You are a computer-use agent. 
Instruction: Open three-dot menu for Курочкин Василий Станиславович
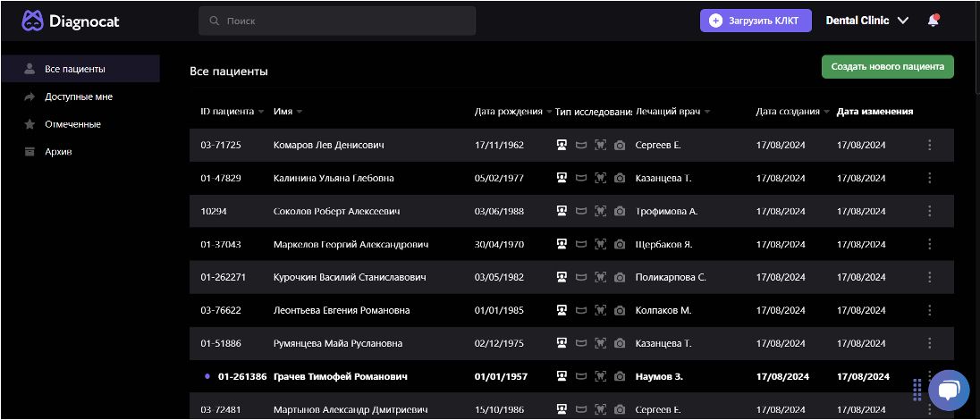pos(930,277)
